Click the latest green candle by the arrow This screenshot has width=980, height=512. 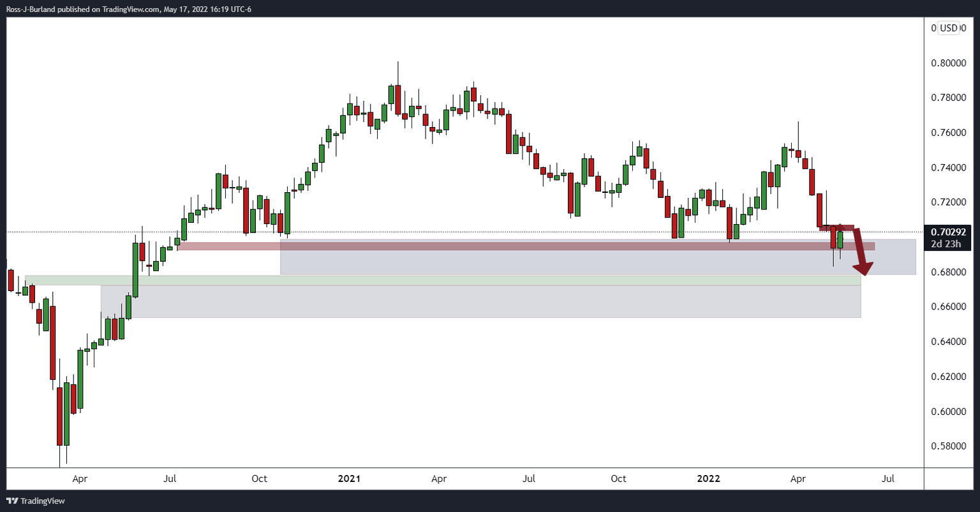(840, 240)
